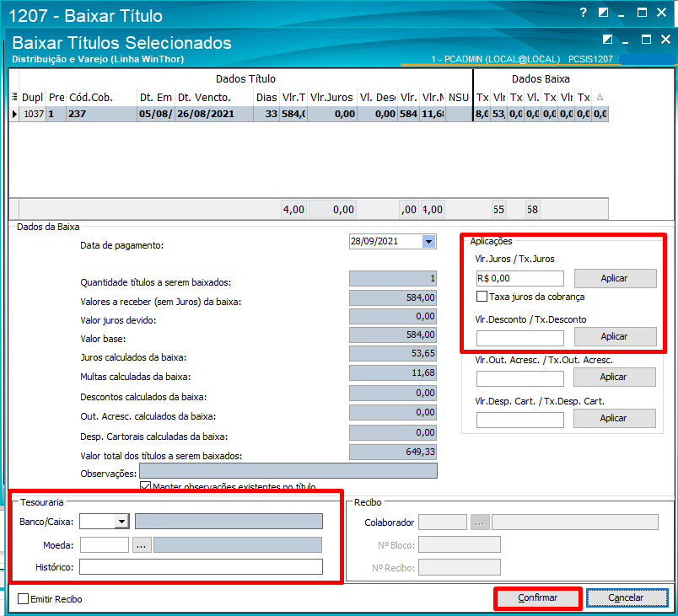678x616 pixels.
Task: Click Dt. Em column header
Action: click(156, 98)
